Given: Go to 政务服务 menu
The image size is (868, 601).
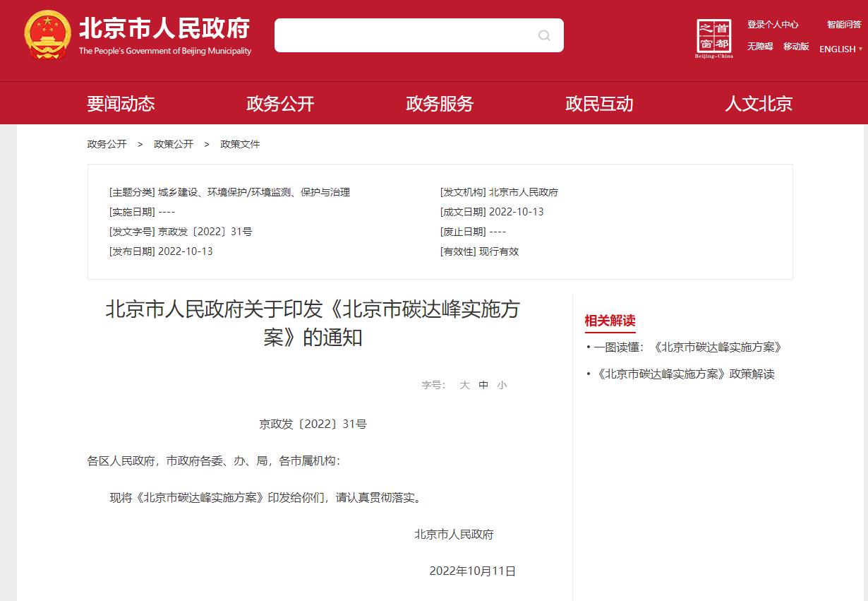Looking at the screenshot, I should [x=440, y=104].
